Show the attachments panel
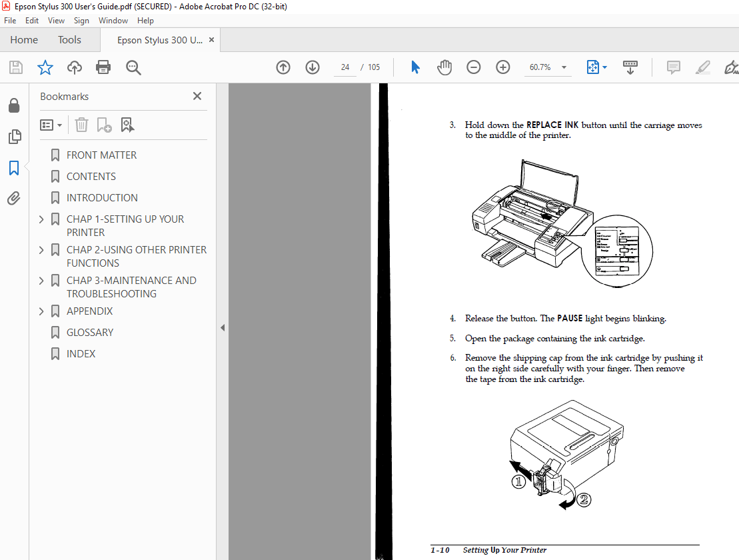 pos(14,198)
